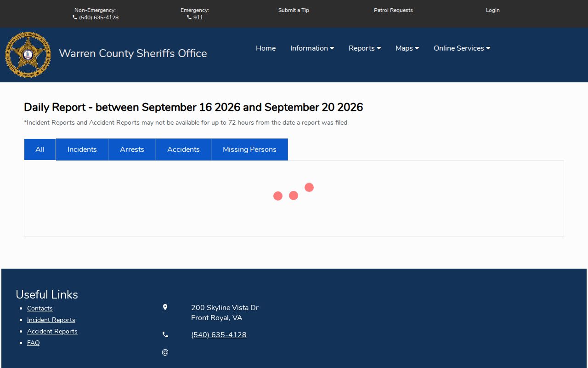588x368 pixels.
Task: View the Accidents tab
Action: coord(183,149)
